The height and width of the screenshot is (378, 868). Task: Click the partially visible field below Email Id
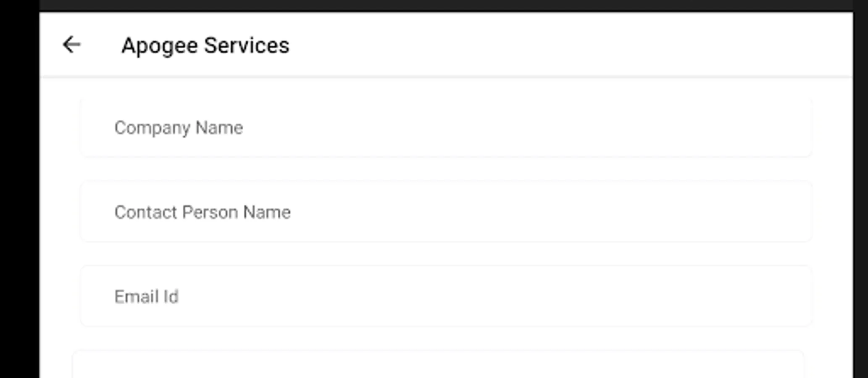437,365
